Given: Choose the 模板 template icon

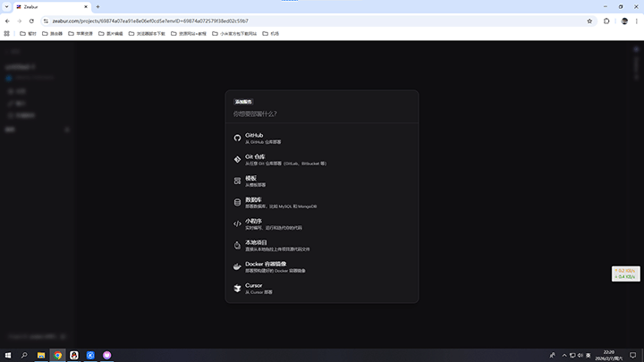Looking at the screenshot, I should [237, 181].
